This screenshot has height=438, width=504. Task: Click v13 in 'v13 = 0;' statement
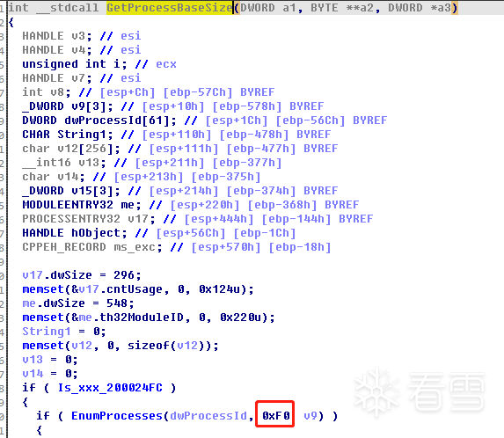point(33,360)
